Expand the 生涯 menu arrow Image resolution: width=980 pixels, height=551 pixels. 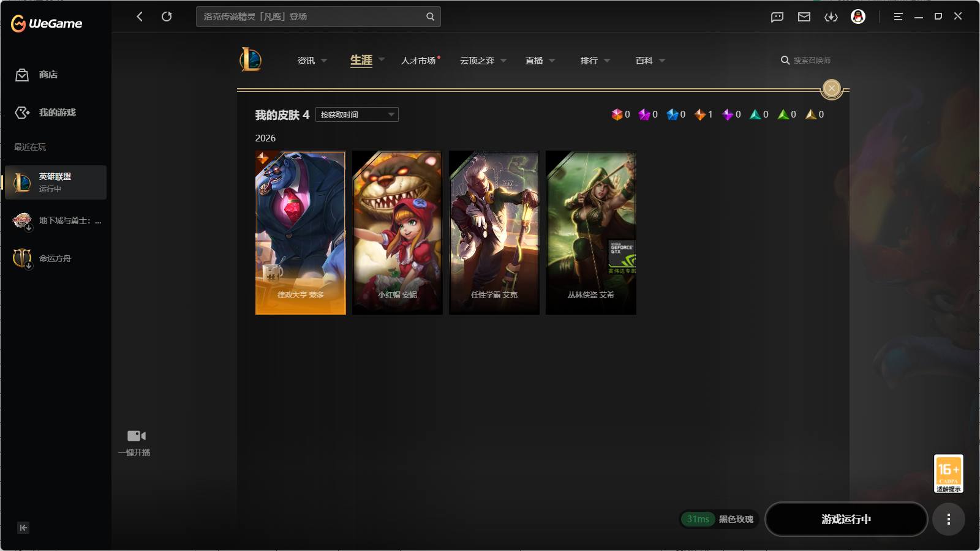pyautogui.click(x=382, y=59)
